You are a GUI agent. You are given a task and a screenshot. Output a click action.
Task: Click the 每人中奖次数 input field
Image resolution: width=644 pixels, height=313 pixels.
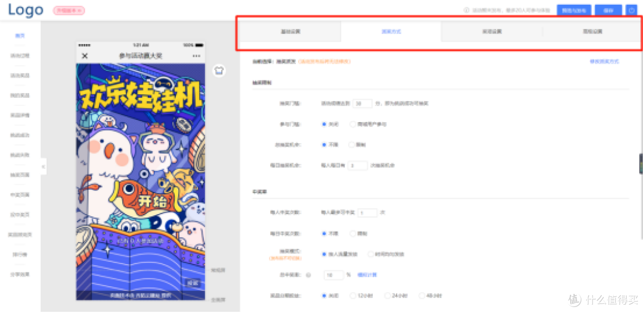[x=367, y=213]
